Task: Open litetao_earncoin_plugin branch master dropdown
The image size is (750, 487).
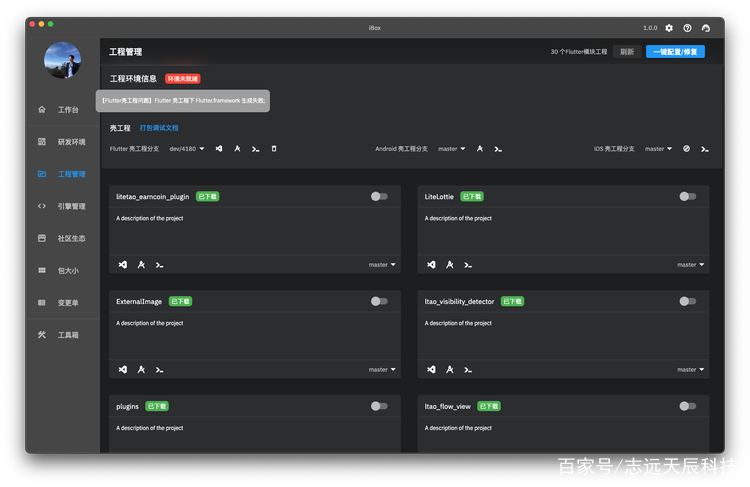Action: [382, 265]
